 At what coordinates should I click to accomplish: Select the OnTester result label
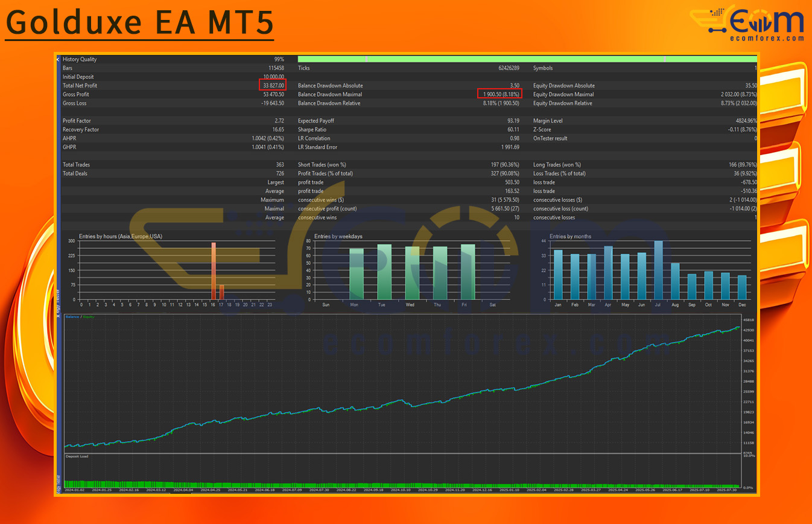550,138
